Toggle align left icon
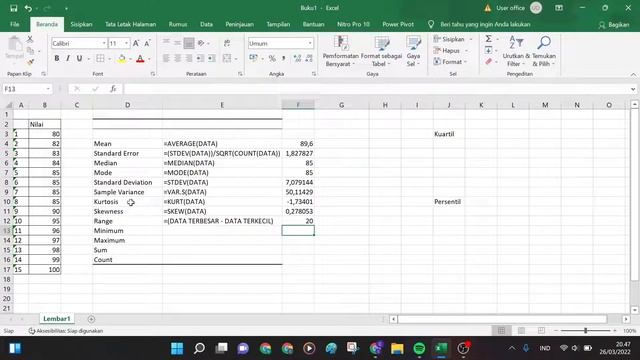The height and width of the screenshot is (360, 640). tap(166, 58)
